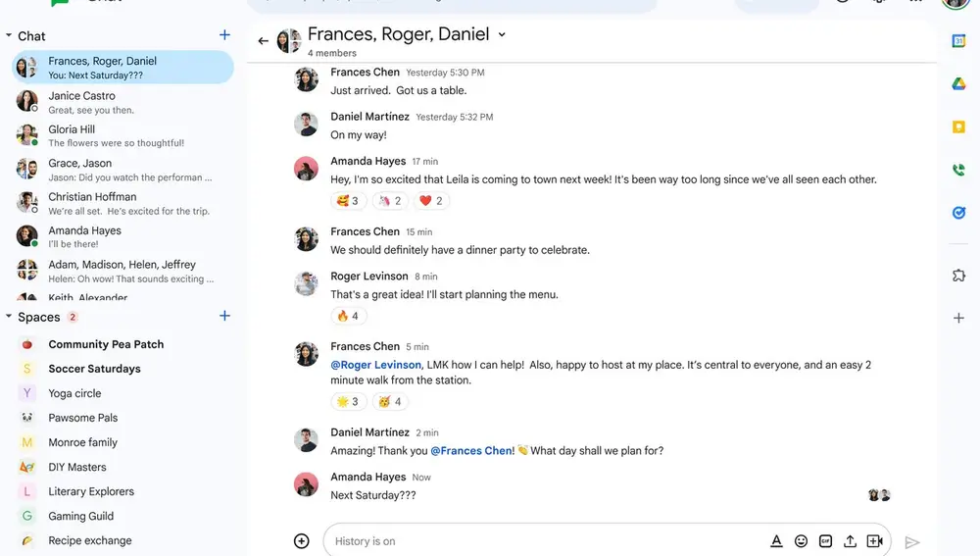Open the emoji picker in composer
Image resolution: width=980 pixels, height=556 pixels.
pos(801,541)
